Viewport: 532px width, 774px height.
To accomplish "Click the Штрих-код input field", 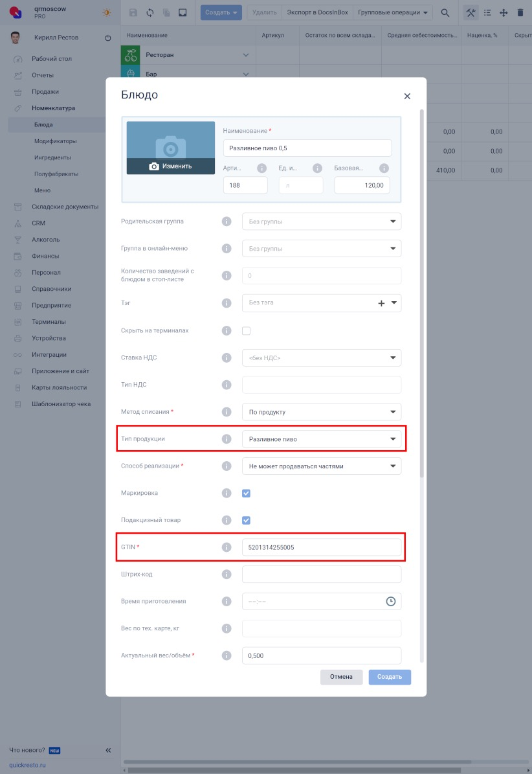I will click(x=322, y=574).
